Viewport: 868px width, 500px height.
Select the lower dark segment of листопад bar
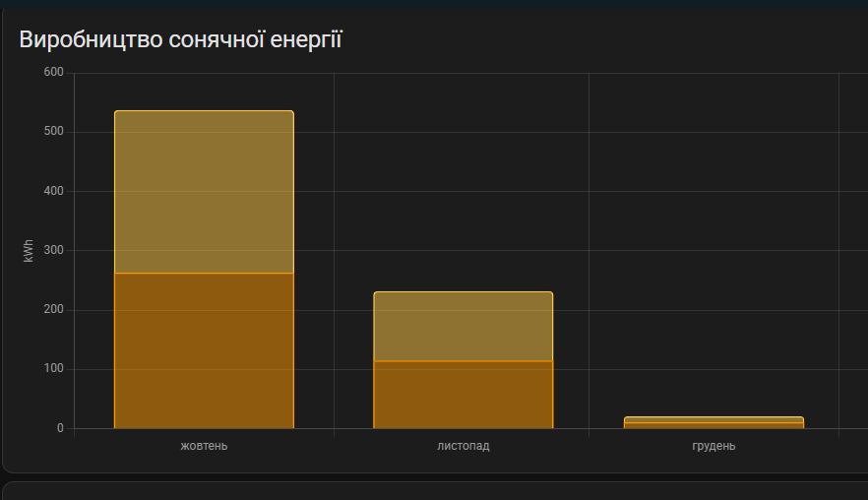[x=464, y=395]
